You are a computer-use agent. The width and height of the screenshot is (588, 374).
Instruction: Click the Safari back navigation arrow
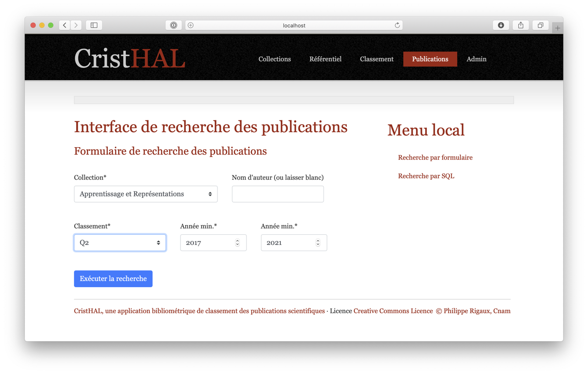click(65, 26)
